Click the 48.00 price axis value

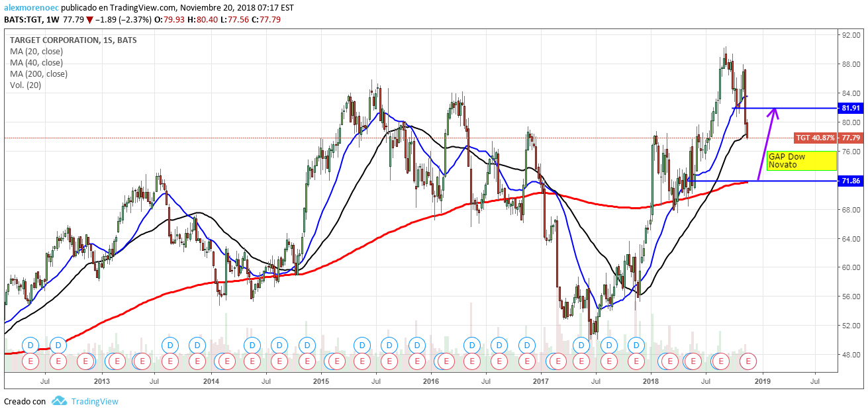(850, 355)
